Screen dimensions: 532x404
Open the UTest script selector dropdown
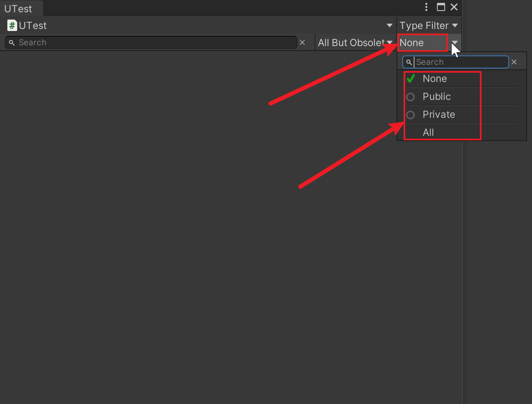(390, 26)
